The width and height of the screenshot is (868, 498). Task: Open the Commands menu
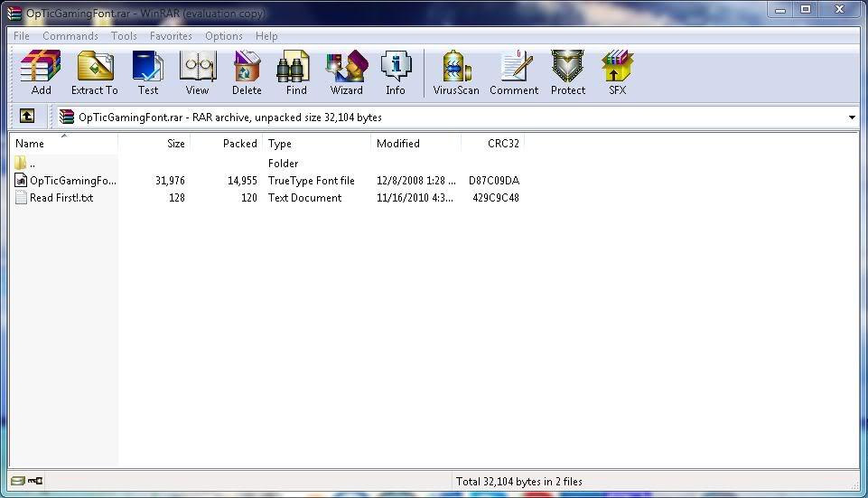point(70,36)
